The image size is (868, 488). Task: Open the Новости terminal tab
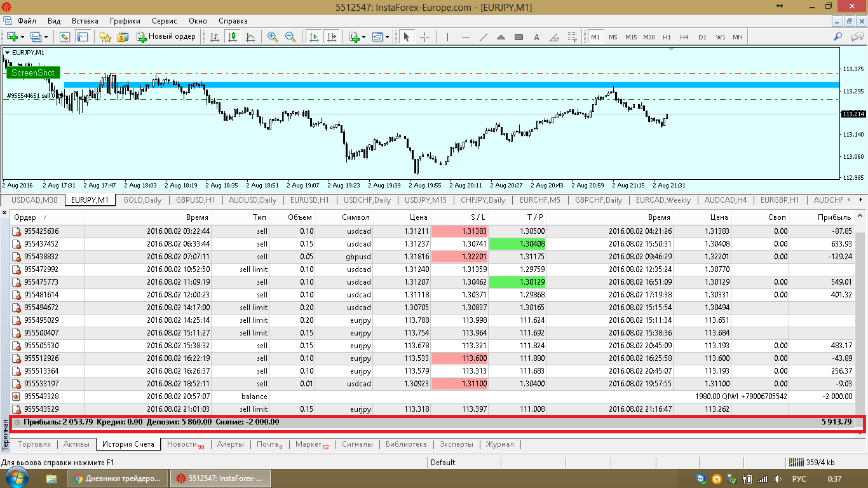186,444
